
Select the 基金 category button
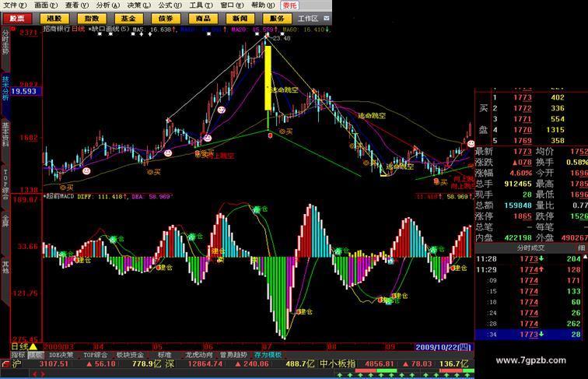coord(129,19)
